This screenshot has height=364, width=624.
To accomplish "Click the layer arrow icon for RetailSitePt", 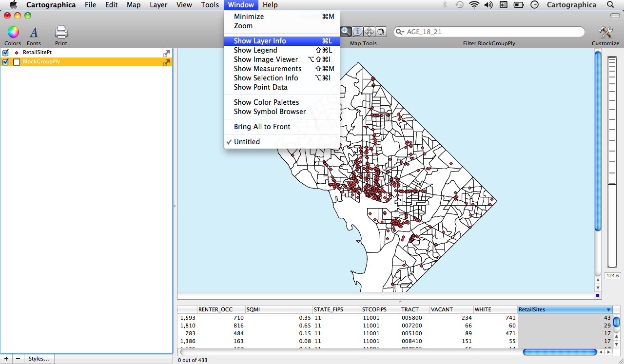I will (167, 53).
